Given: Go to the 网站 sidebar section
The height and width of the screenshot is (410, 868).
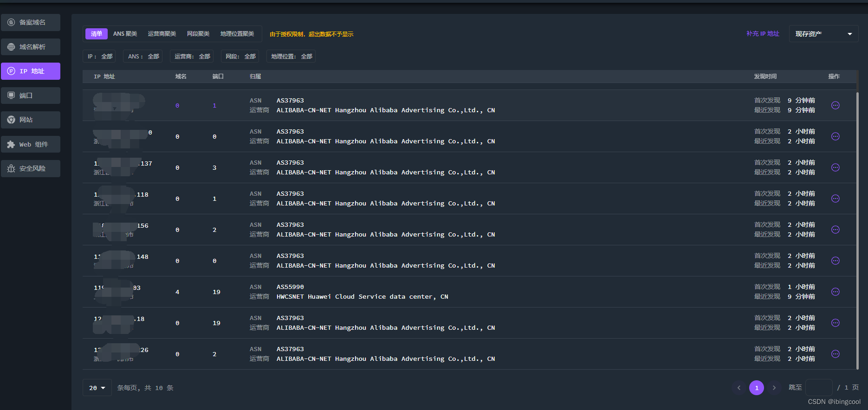Looking at the screenshot, I should [31, 120].
